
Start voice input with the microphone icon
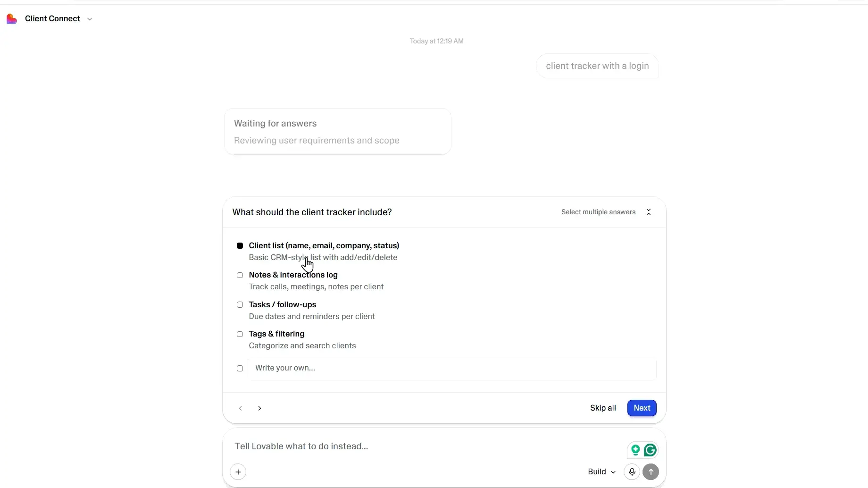coord(632,472)
